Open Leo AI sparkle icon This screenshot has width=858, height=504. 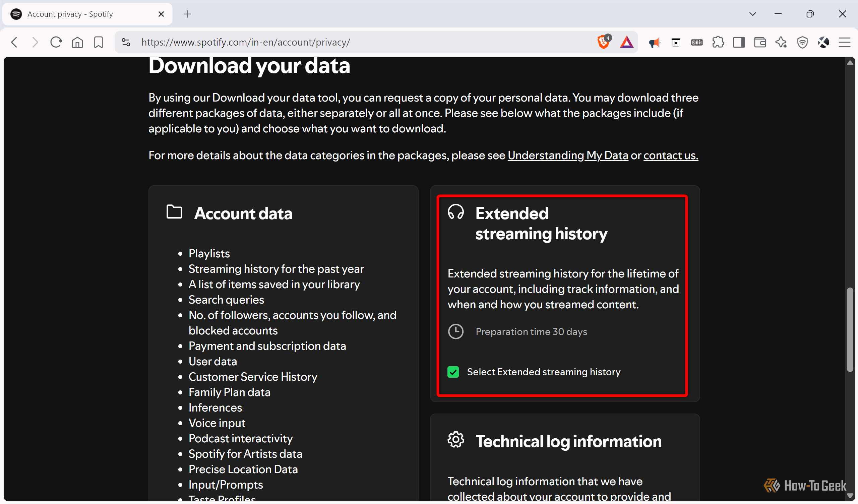(x=781, y=42)
